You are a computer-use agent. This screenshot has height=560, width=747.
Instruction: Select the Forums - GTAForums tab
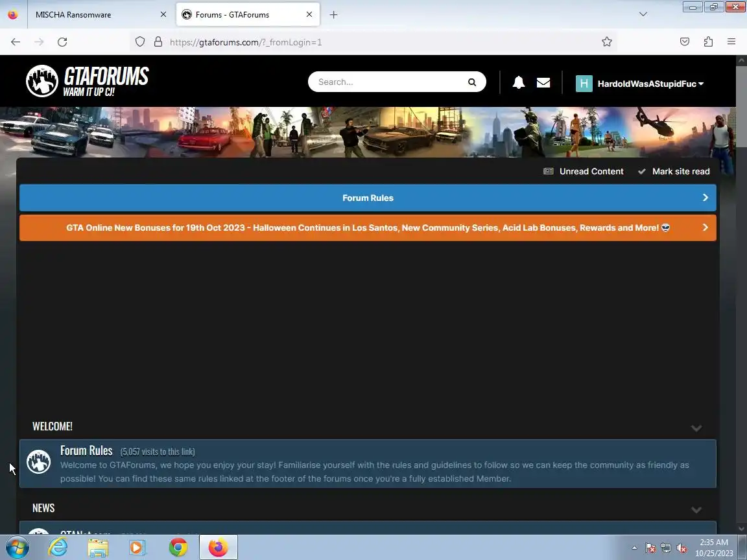coord(248,14)
